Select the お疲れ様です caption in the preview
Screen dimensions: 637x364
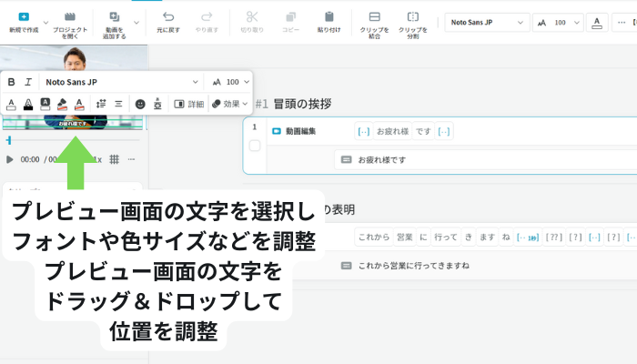pyautogui.click(x=73, y=123)
